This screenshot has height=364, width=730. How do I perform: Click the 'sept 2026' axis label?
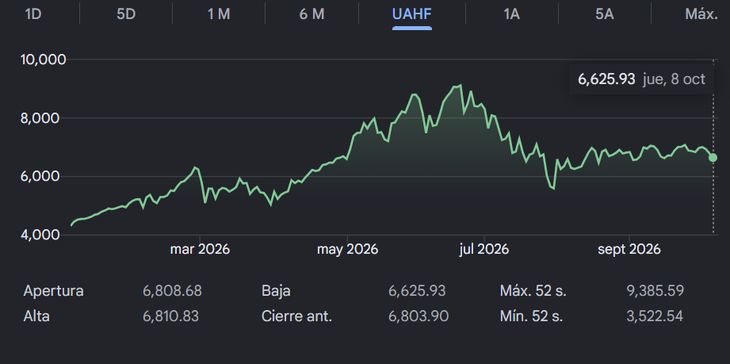tap(629, 249)
